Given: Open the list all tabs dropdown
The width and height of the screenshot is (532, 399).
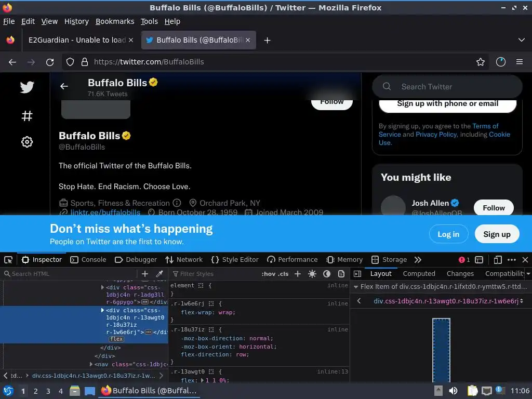Looking at the screenshot, I should tap(522, 40).
